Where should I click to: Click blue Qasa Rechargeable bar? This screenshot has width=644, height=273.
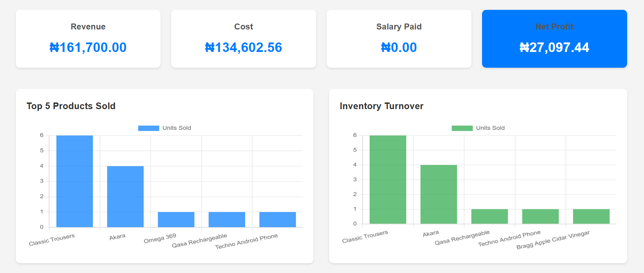(x=227, y=219)
